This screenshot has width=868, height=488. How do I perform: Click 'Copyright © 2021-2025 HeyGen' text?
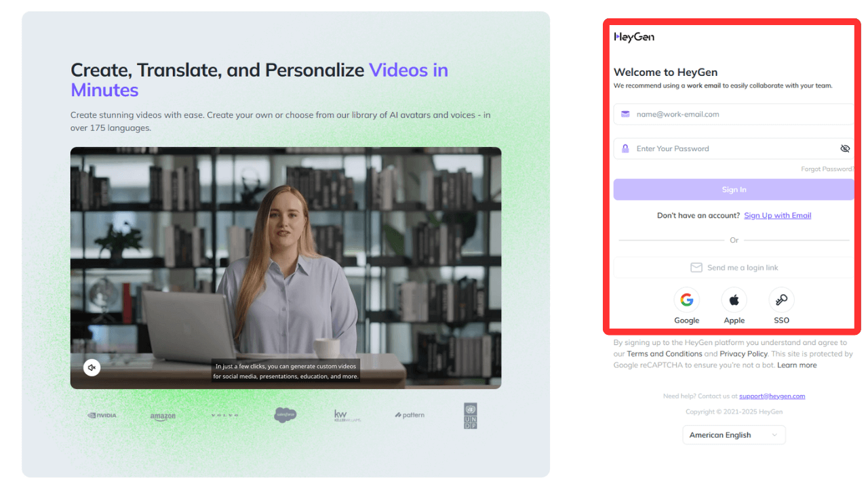click(734, 411)
